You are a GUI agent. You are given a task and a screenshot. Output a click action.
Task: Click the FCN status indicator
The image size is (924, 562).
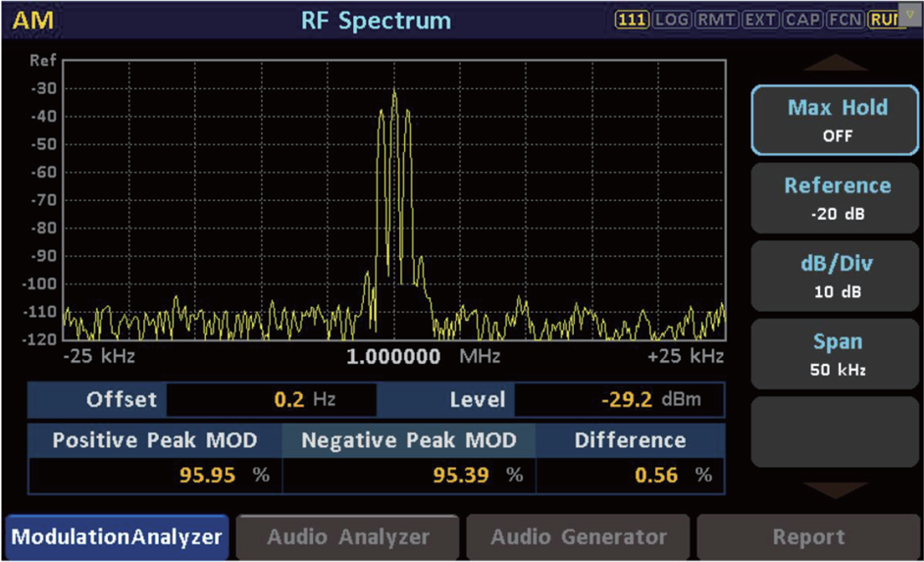(x=845, y=20)
